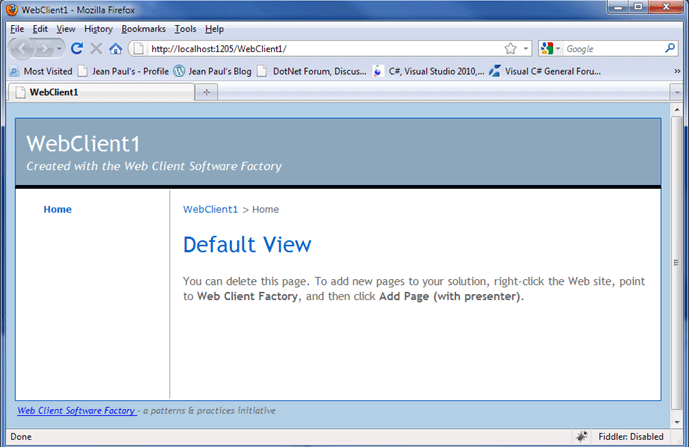The image size is (689, 447).
Task: Click the scrollbar down arrow
Action: coord(677,422)
